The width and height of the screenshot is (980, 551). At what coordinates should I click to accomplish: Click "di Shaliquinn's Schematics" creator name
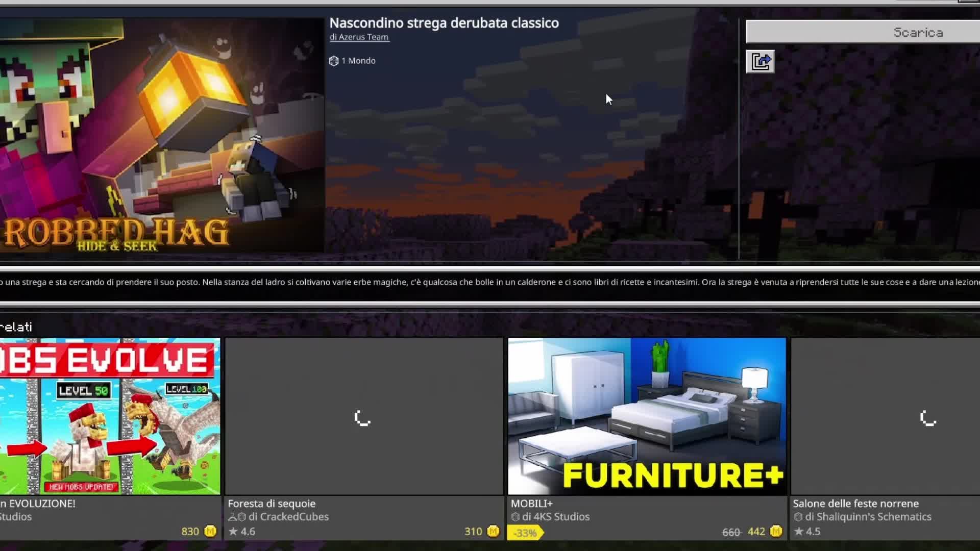coord(868,517)
